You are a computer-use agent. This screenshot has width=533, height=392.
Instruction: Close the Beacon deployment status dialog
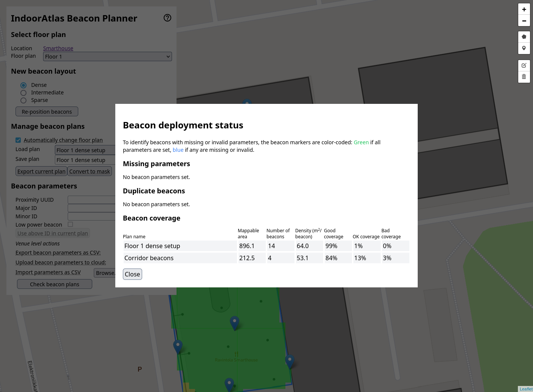132,274
